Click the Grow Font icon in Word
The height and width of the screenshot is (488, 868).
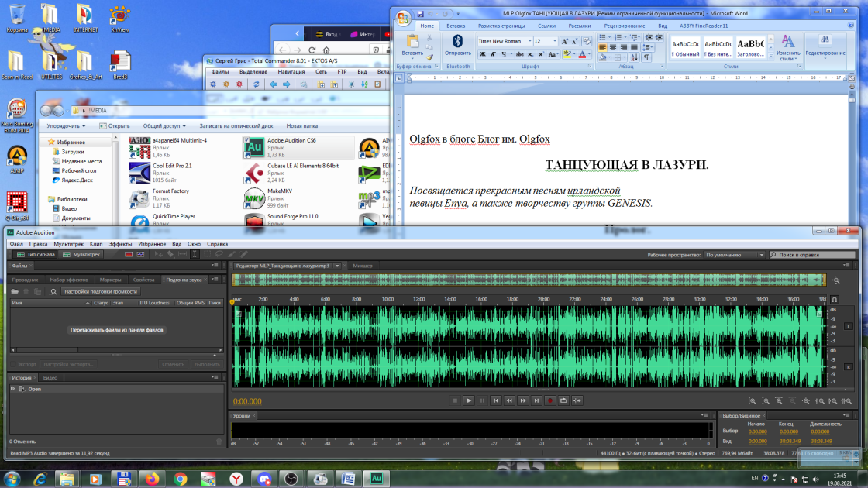pyautogui.click(x=564, y=42)
